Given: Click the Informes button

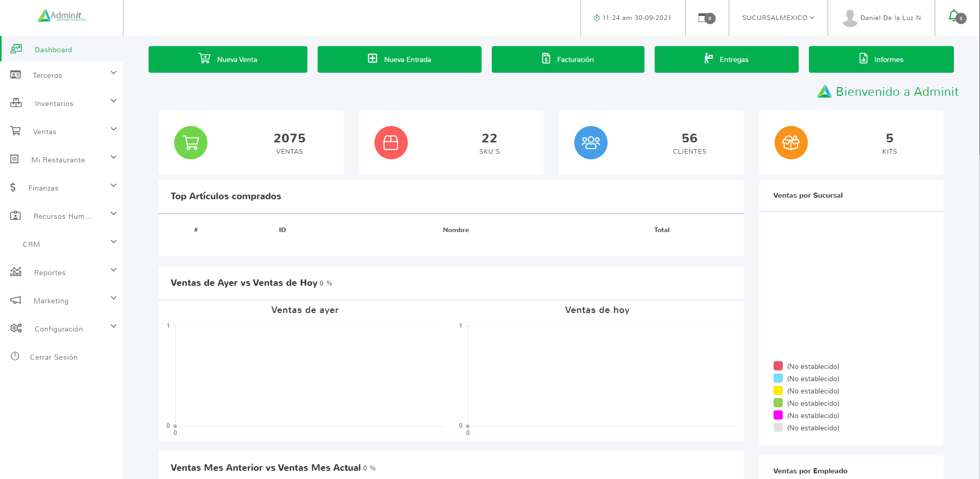Looking at the screenshot, I should 881,59.
